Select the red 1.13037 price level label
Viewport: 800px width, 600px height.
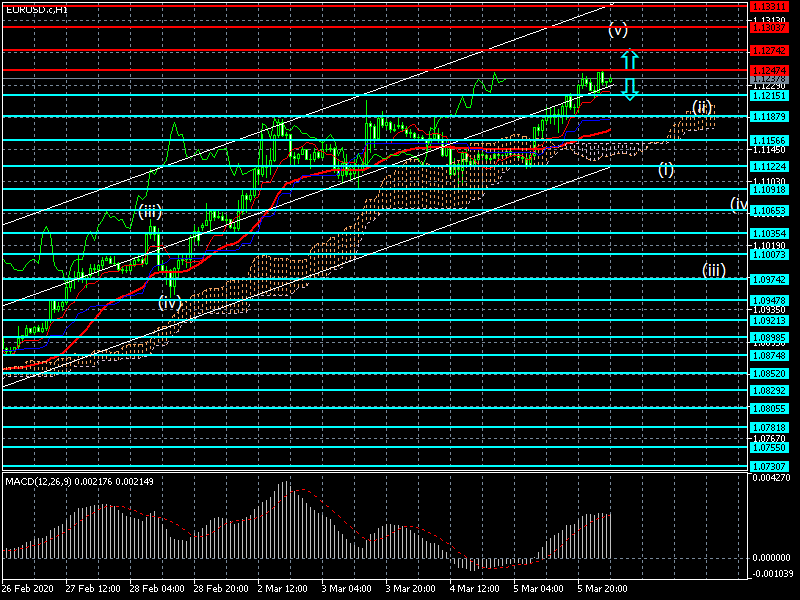(x=768, y=28)
